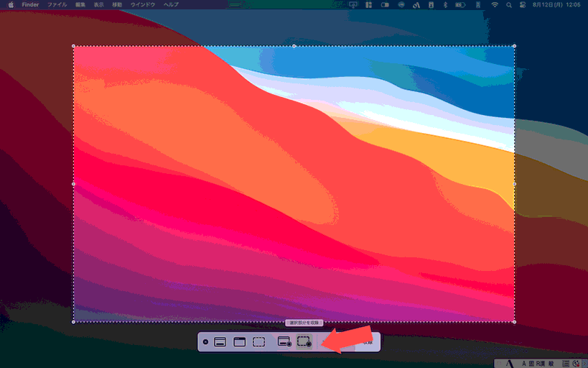Image resolution: width=588 pixels, height=368 pixels.
Task: Open the 編集 menu
Action: point(80,4)
